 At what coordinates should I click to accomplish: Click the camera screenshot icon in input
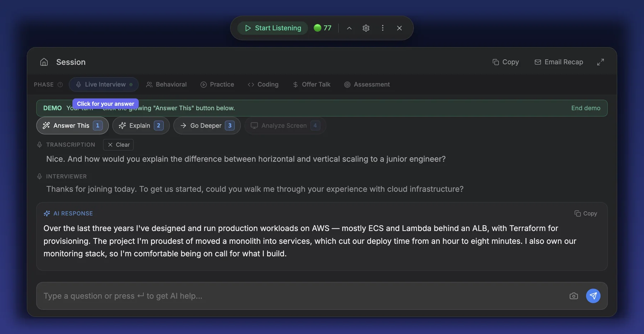click(x=574, y=296)
